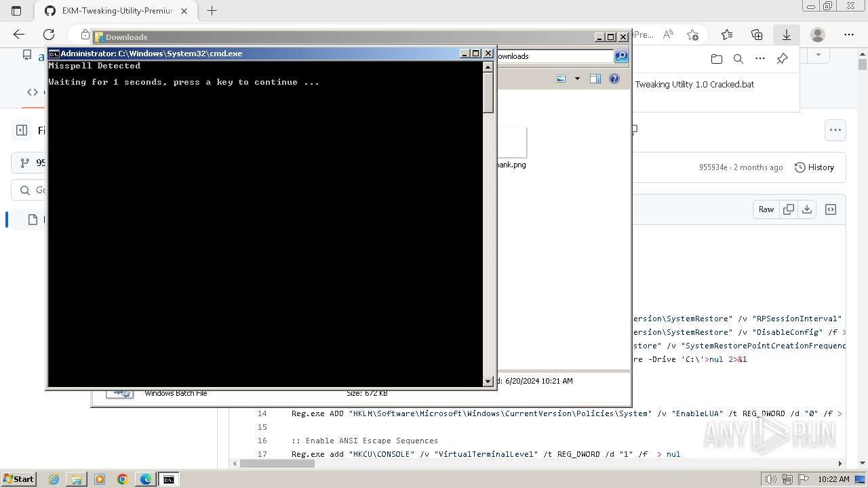This screenshot has height=488, width=868.
Task: Go back in the Edge browser
Action: [19, 35]
